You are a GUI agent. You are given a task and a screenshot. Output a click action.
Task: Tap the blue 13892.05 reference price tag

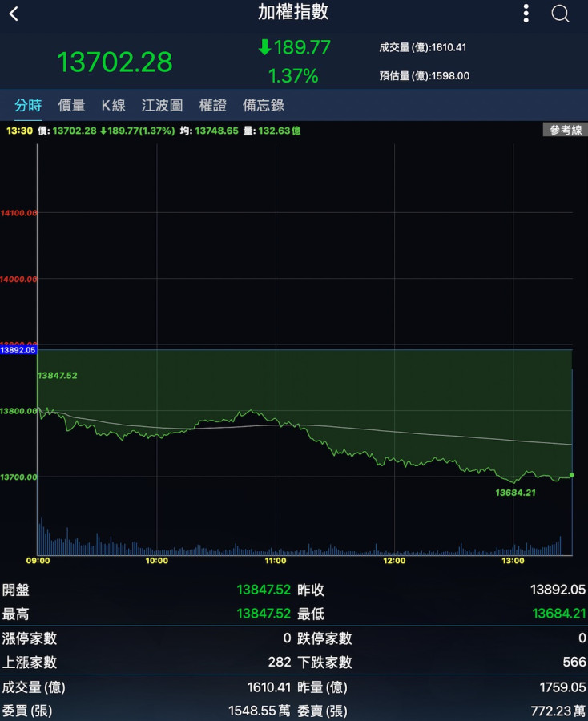point(18,350)
